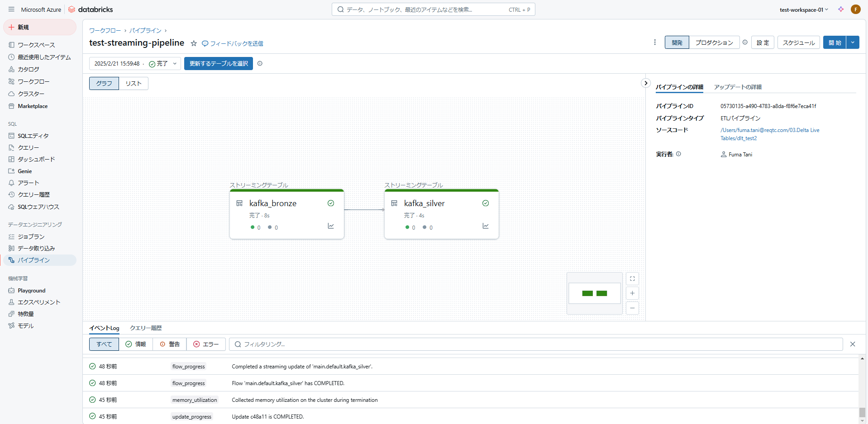Select パイプラインの詳細 tab
The width and height of the screenshot is (868, 424).
(x=679, y=87)
